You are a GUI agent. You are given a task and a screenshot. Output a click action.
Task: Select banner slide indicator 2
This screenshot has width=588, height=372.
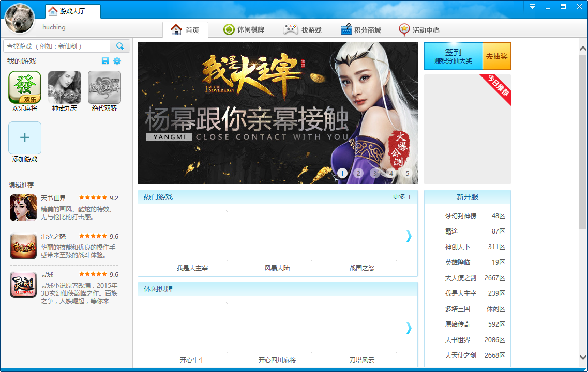pos(358,173)
